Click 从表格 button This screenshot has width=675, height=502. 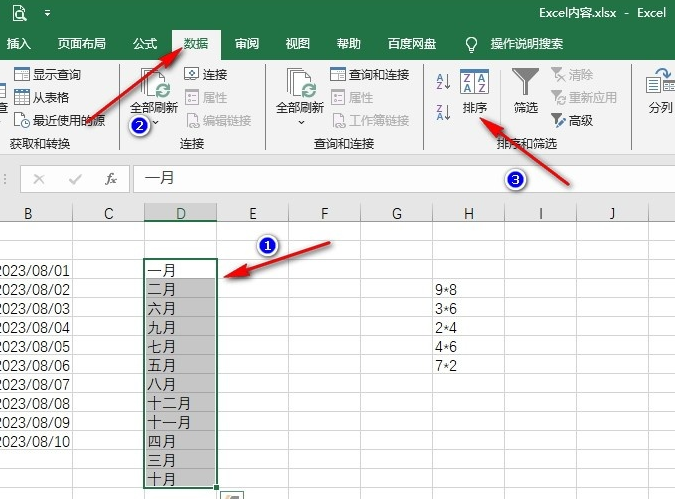[41, 97]
